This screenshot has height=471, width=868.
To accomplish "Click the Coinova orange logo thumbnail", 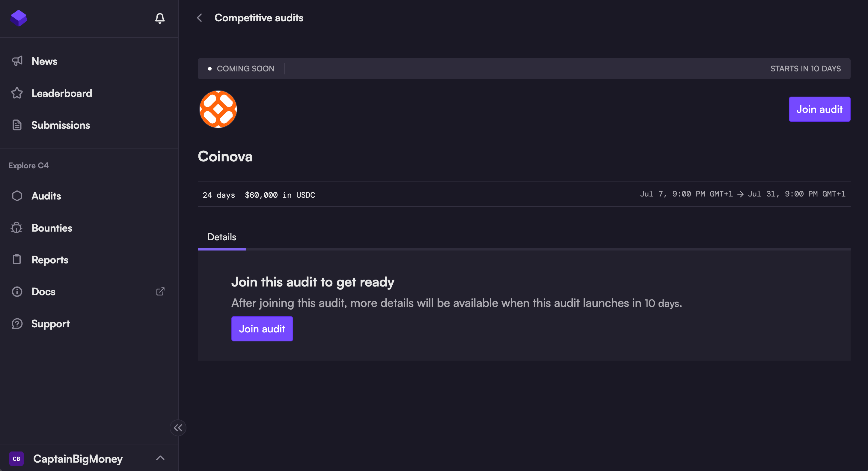I will click(x=218, y=109).
